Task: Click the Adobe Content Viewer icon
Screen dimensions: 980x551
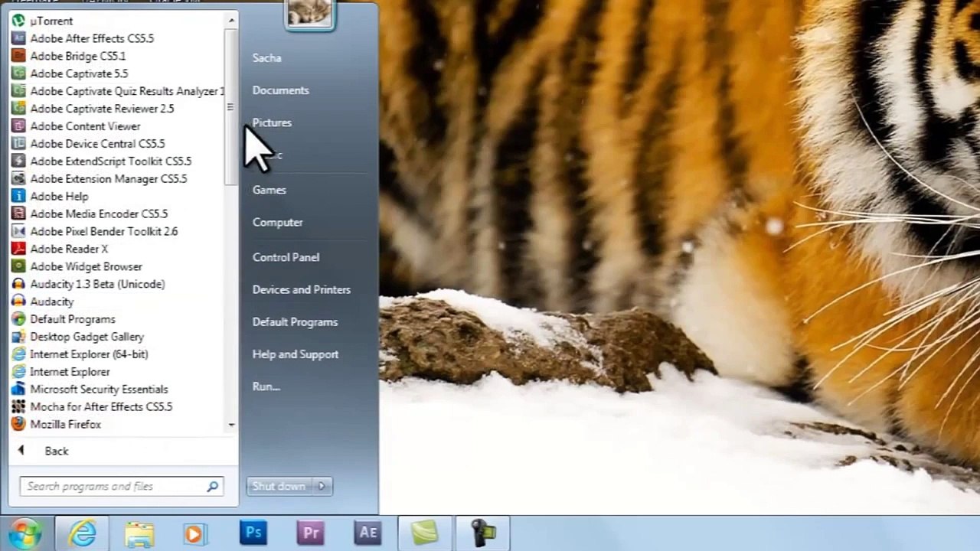Action: [18, 126]
